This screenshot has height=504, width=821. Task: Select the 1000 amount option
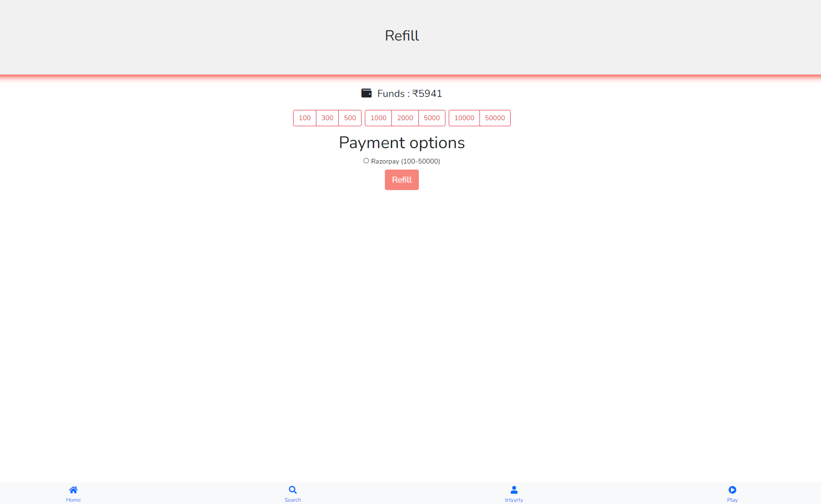click(378, 118)
